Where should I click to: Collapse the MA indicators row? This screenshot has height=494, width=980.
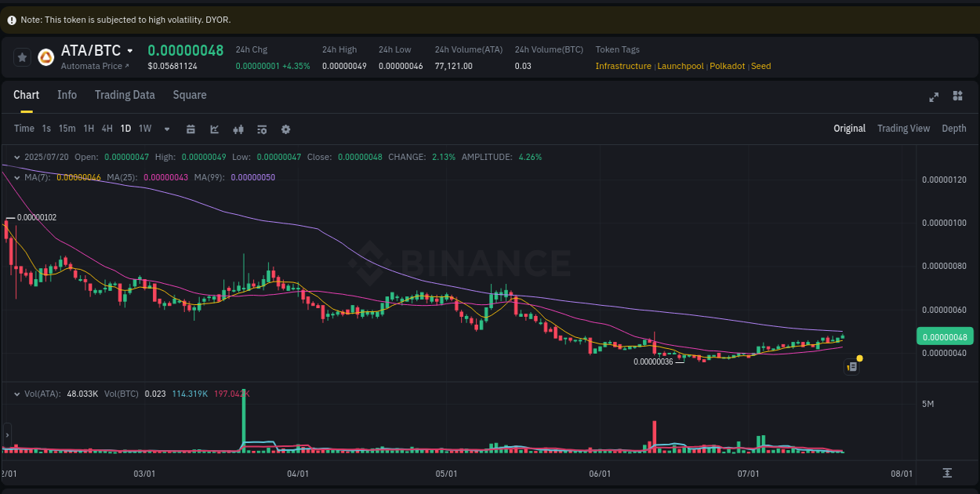[x=15, y=178]
